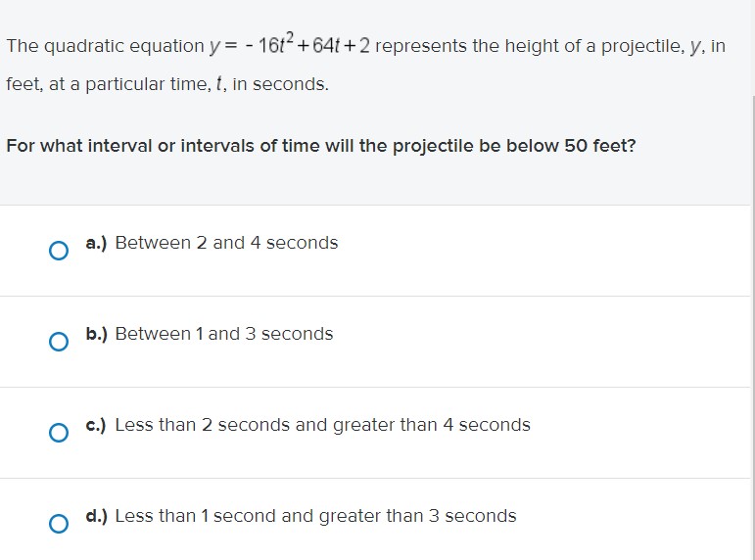
Task: Click the bold 'd.)' option label
Action: [96, 516]
